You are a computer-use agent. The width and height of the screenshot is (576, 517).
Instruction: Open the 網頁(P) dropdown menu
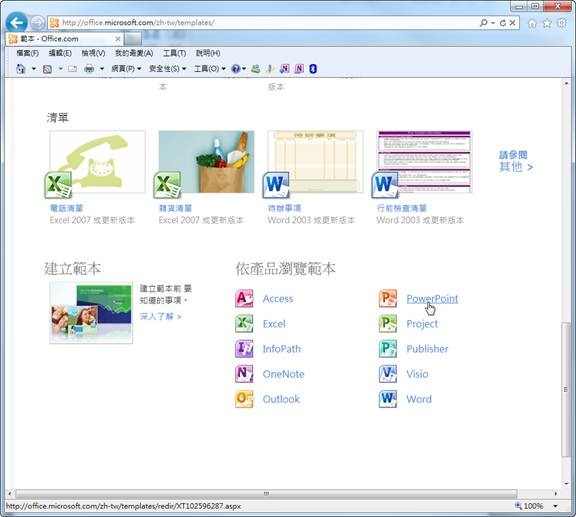126,69
